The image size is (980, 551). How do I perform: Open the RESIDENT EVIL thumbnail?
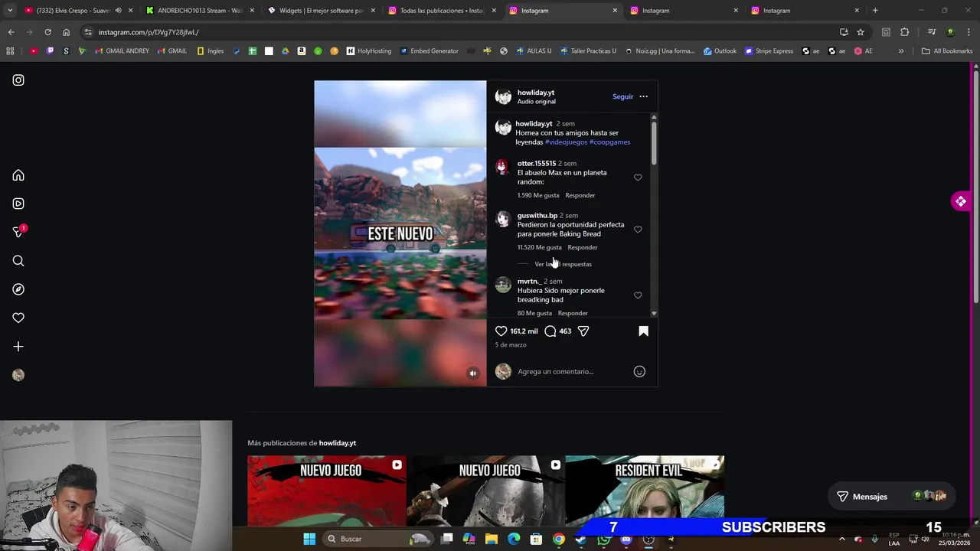(645, 491)
